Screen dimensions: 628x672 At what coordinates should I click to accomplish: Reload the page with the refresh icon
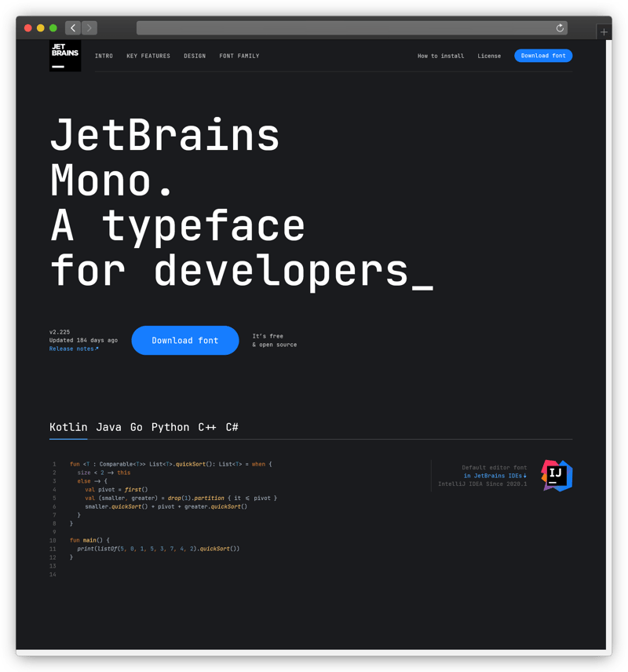560,27
